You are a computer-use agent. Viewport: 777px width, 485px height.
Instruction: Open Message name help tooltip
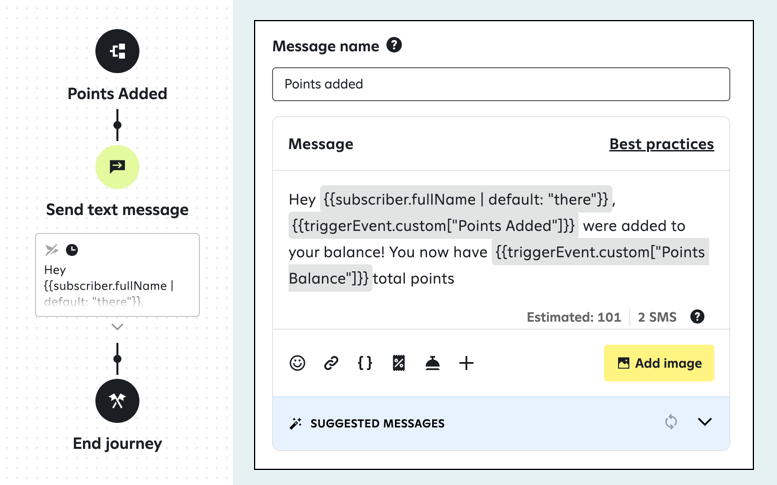tap(394, 45)
